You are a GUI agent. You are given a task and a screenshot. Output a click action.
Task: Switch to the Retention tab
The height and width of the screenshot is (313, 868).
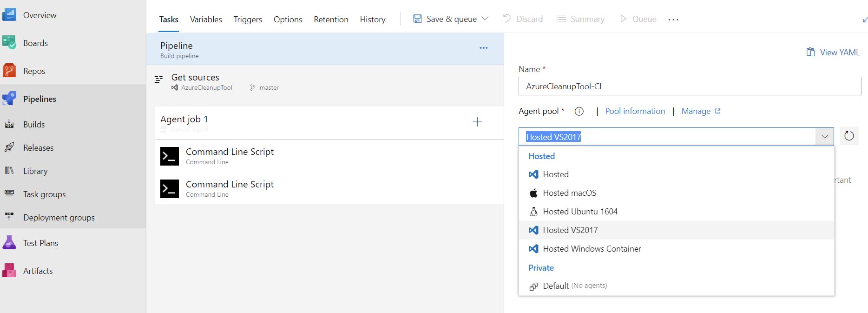click(331, 20)
